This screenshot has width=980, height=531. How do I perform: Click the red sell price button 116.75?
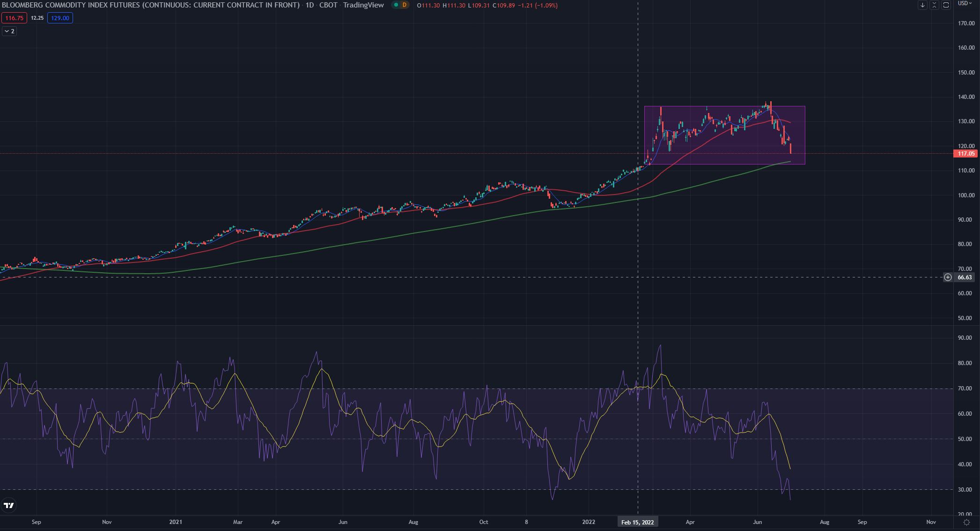point(14,18)
